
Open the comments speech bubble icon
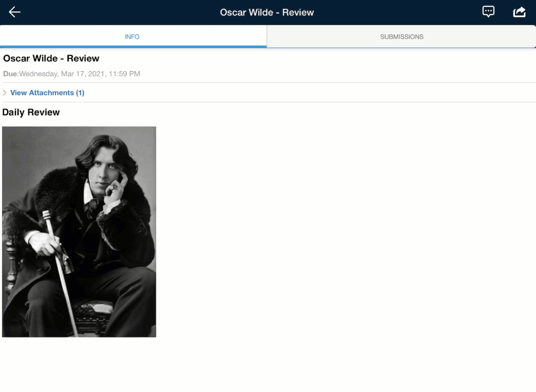pos(488,12)
